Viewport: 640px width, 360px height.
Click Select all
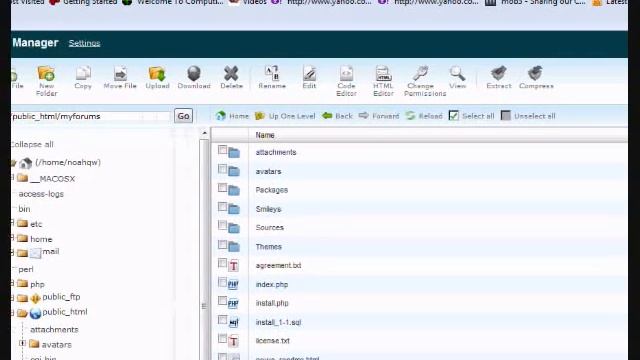[471, 116]
